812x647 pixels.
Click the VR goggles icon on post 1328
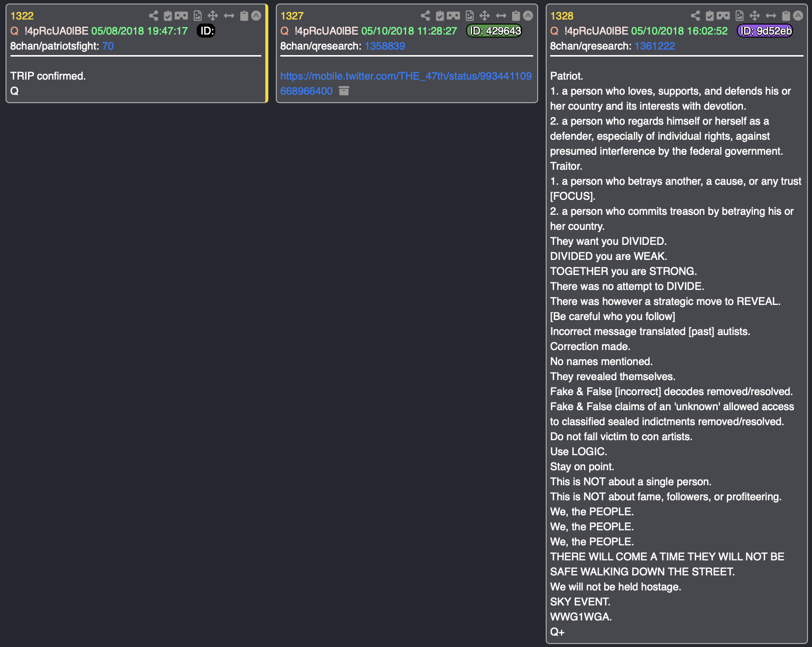pyautogui.click(x=723, y=16)
